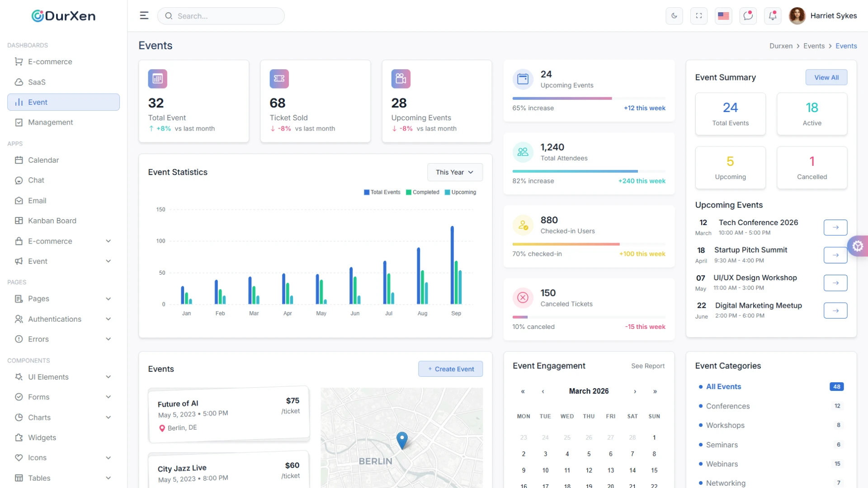This screenshot has width=868, height=488.
Task: Go to next year in calendar
Action: (x=655, y=391)
